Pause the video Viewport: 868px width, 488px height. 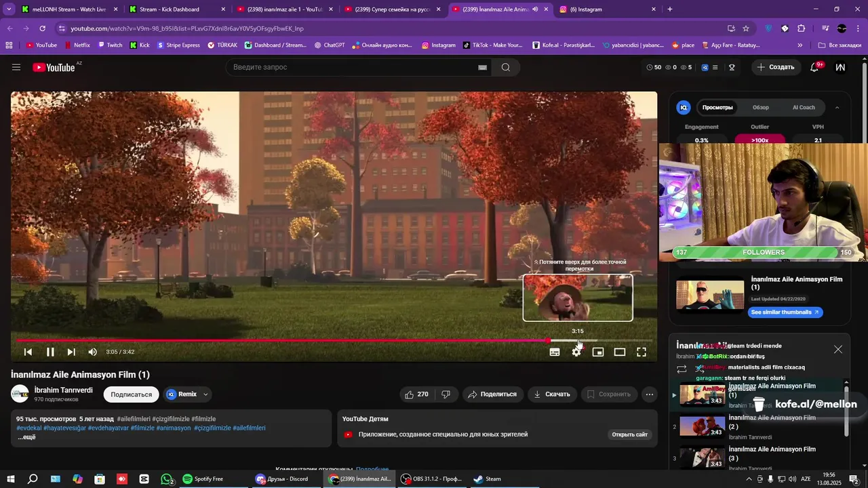(x=50, y=352)
